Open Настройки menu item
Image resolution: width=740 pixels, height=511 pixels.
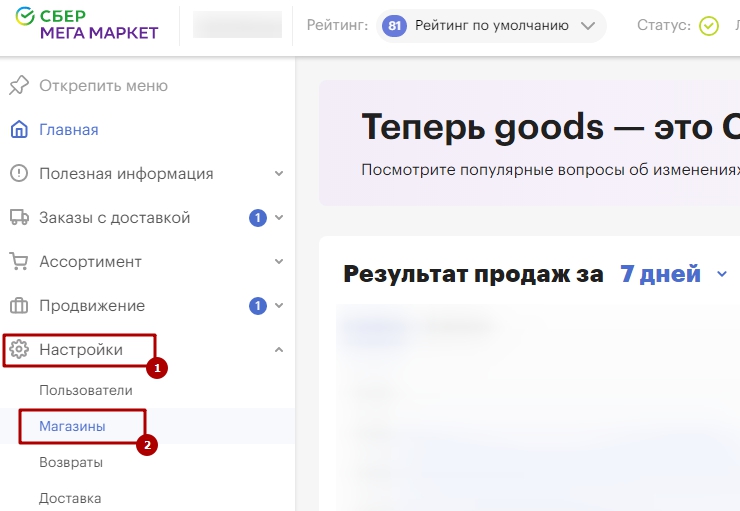[81, 350]
